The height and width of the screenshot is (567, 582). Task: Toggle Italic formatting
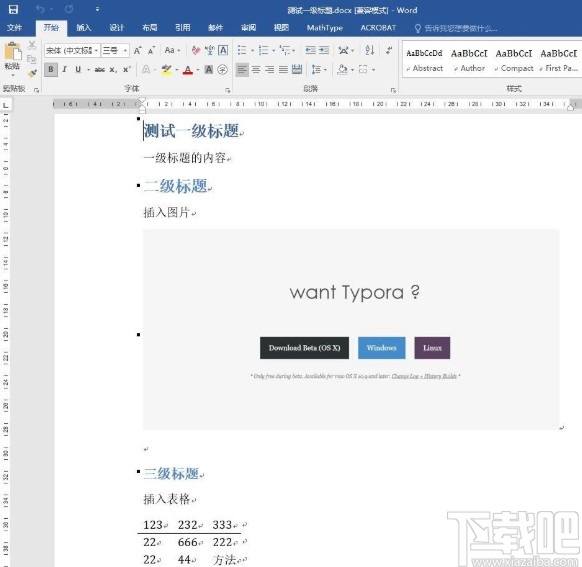pos(65,69)
